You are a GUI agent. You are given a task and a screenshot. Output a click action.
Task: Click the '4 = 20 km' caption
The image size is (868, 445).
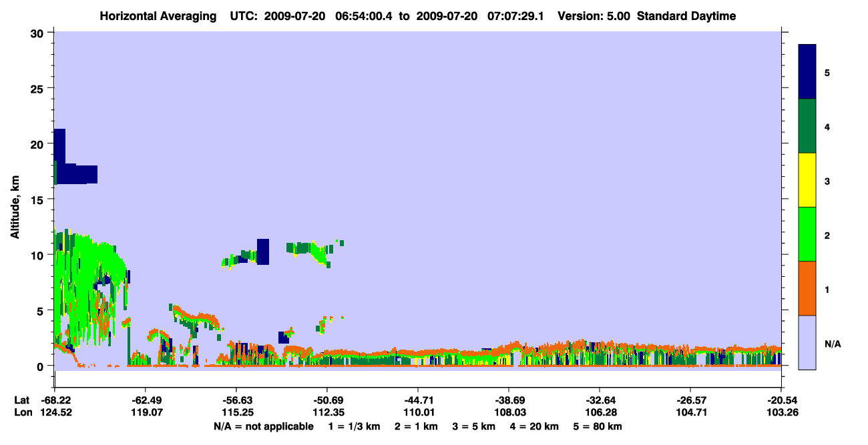tap(535, 426)
